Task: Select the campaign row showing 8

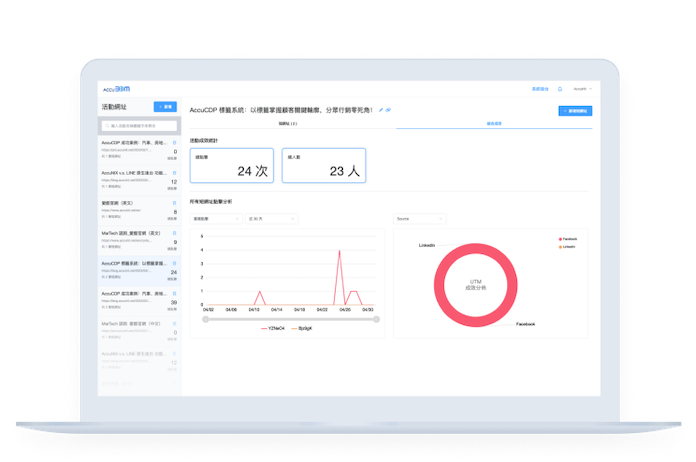Action: [x=139, y=210]
